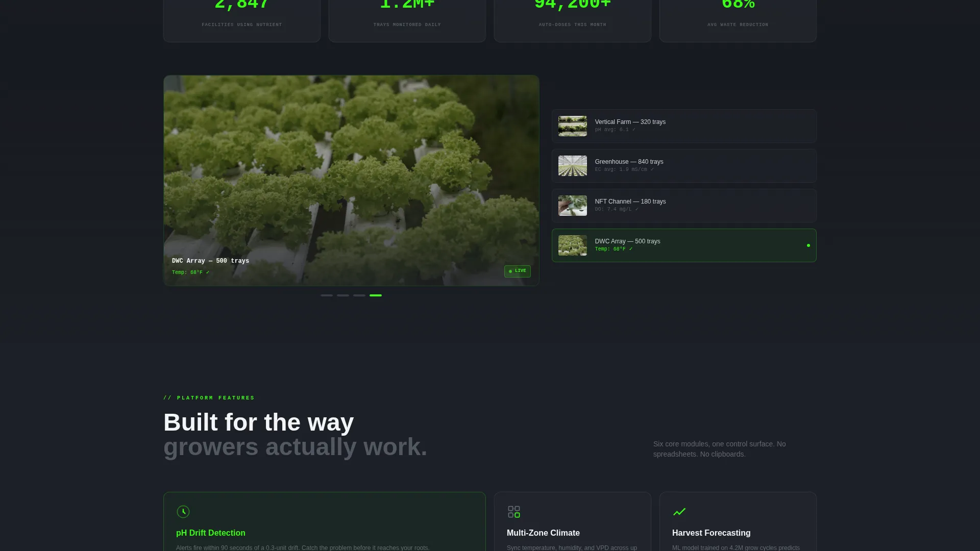Viewport: 980px width, 551px height.
Task: Open the Greenhouse thumbnail image
Action: coord(572,166)
